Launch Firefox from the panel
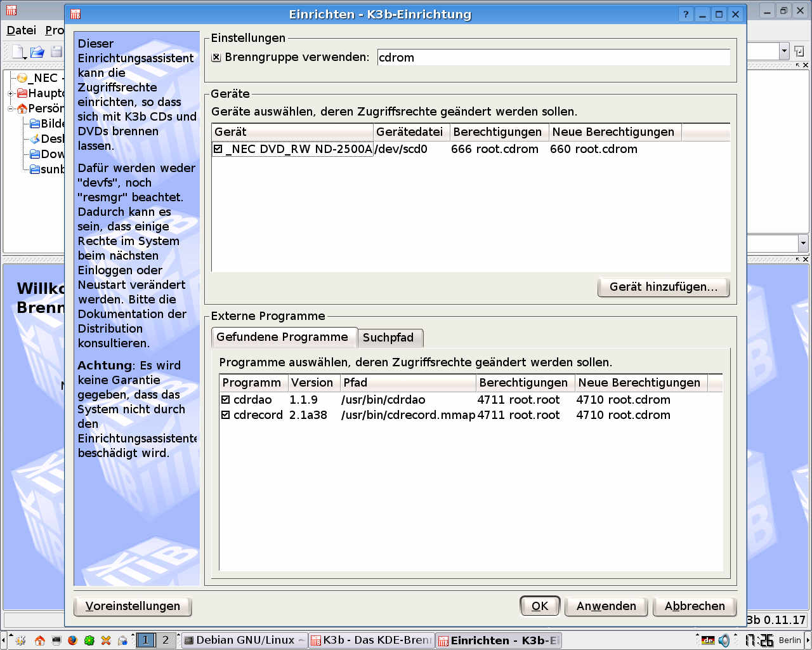 coord(72,640)
